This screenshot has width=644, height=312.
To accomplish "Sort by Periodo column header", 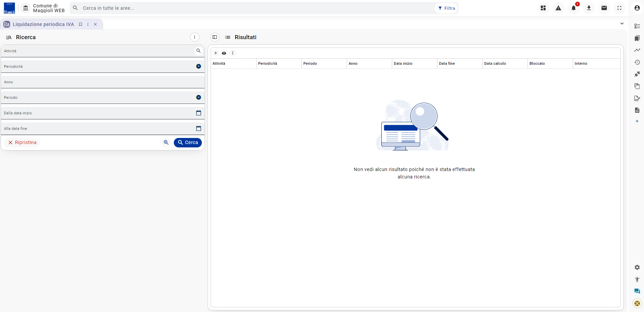I will point(324,63).
